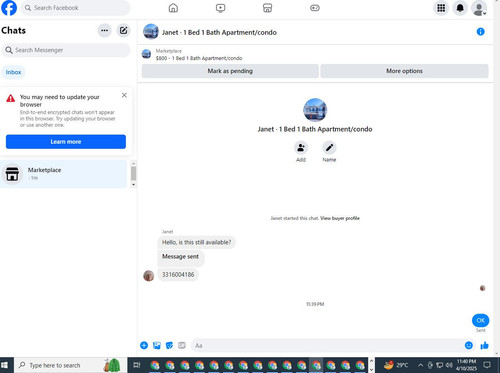Screen dimensions: 500x373
Task: Open more actions plus icon in composer
Action: click(144, 345)
